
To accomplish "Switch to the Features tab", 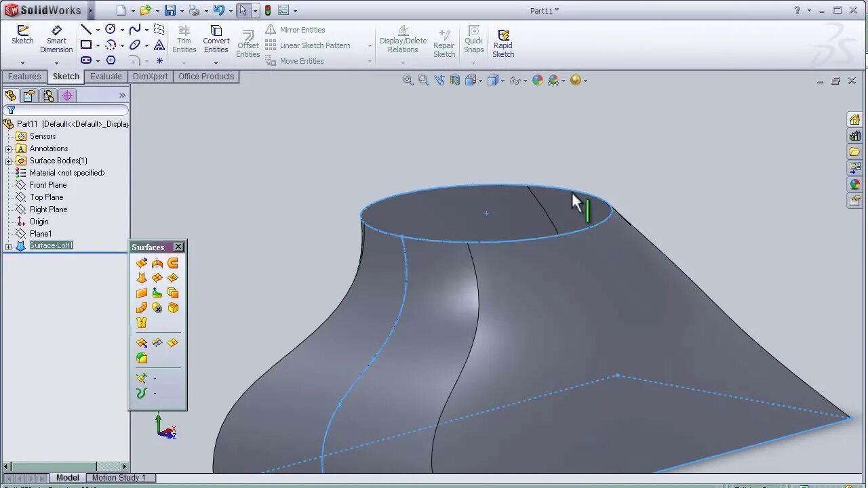I will 24,77.
